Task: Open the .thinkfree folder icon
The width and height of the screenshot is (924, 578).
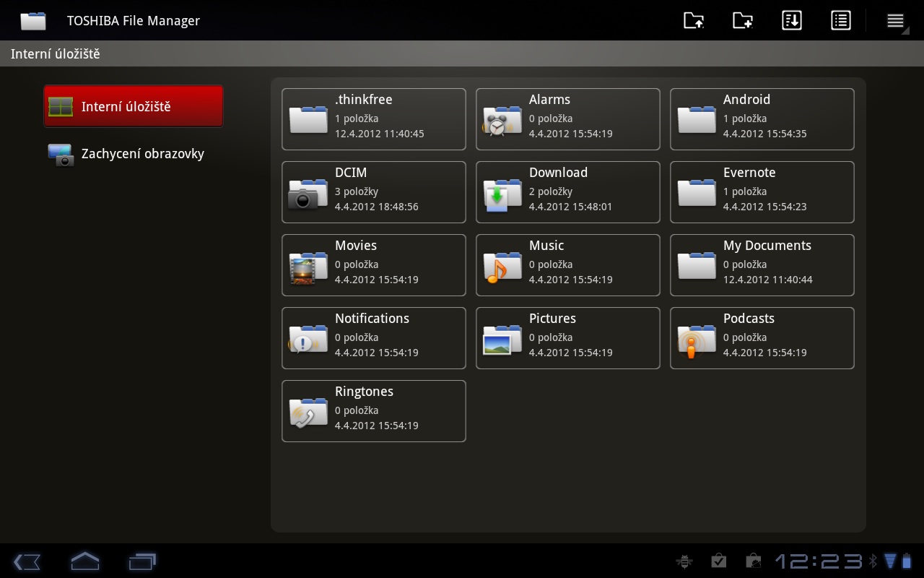Action: 308,119
